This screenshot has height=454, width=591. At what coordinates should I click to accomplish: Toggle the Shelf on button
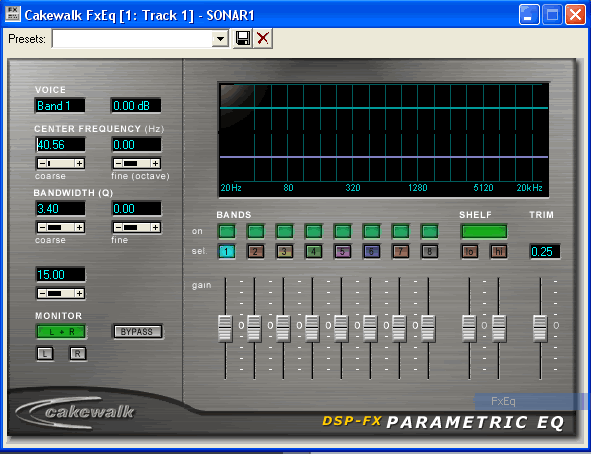tap(484, 231)
